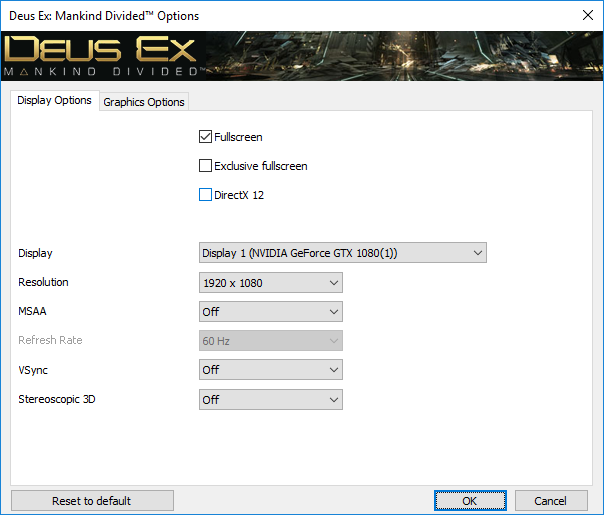Screen dimensions: 604x515
Task: Tick the DirectX 12 checkbox
Action: 205,195
